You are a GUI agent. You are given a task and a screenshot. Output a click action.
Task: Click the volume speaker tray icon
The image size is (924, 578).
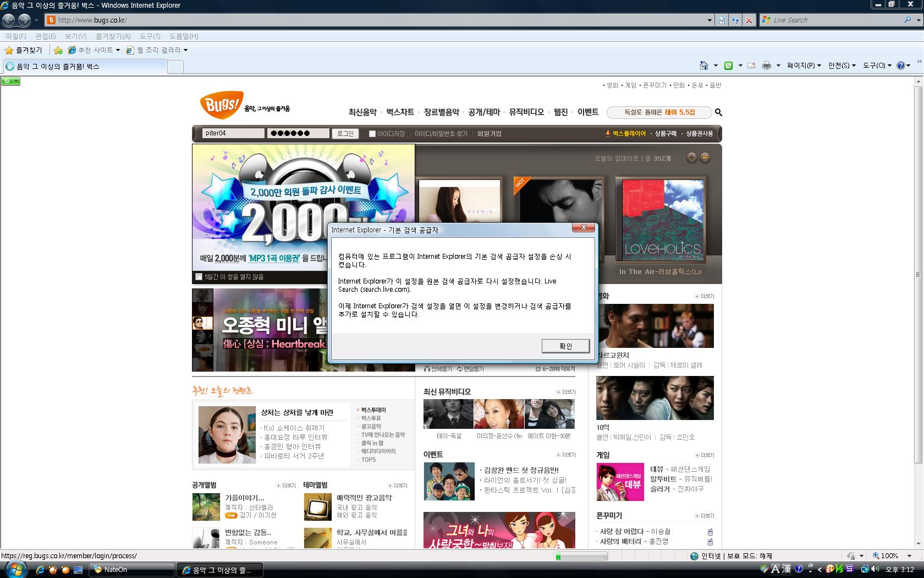tap(875, 569)
